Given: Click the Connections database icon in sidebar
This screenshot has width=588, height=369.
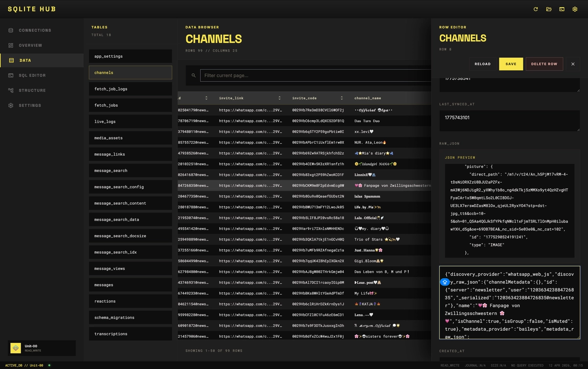Looking at the screenshot, I should (11, 30).
